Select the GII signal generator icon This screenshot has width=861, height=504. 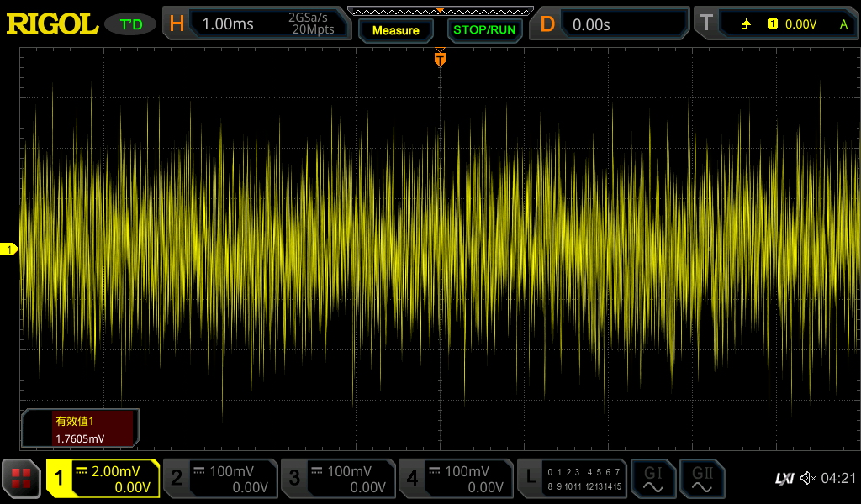[x=702, y=479]
